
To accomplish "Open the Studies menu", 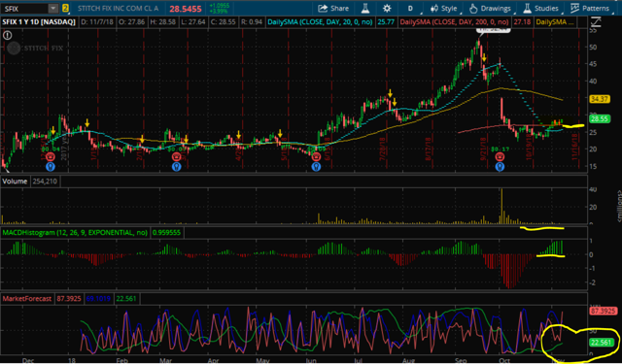I will coord(540,9).
